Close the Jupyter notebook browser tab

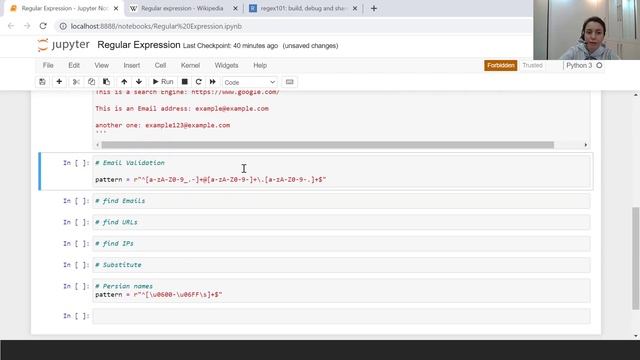coord(116,8)
